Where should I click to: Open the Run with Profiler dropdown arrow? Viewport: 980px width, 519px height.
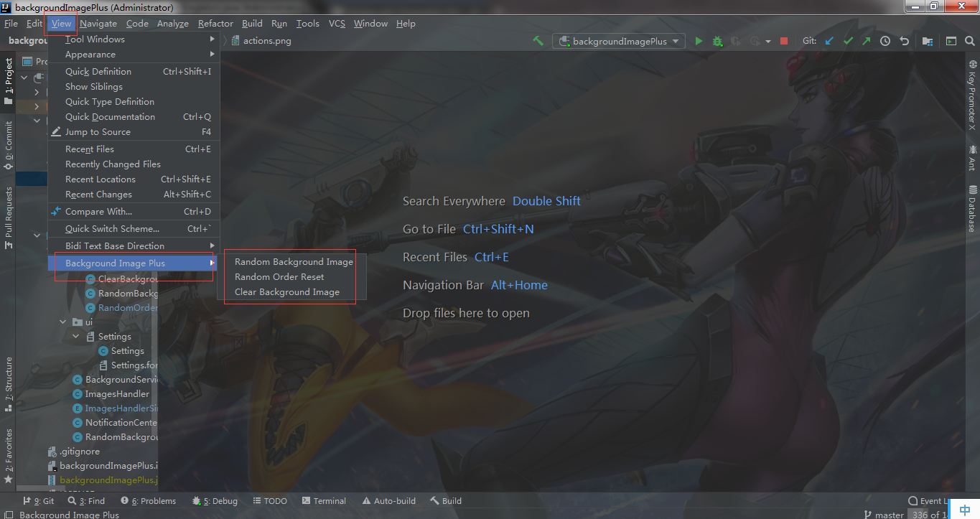point(767,42)
